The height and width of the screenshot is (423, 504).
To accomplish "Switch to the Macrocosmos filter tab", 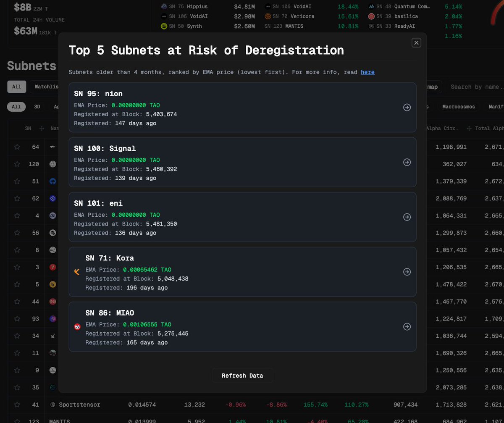I will coord(458,106).
